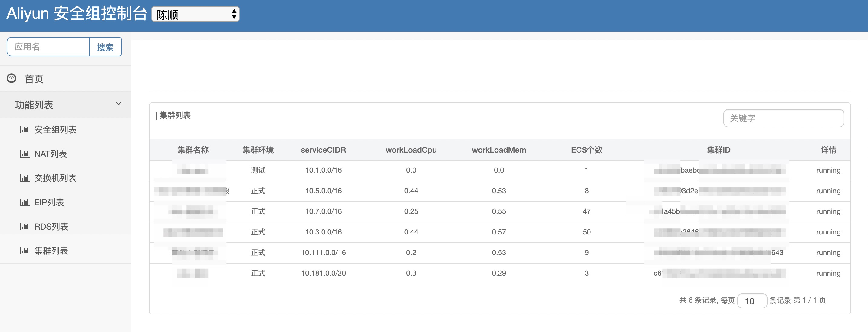Open EIP列表 menu entry
This screenshot has width=868, height=332.
[49, 202]
